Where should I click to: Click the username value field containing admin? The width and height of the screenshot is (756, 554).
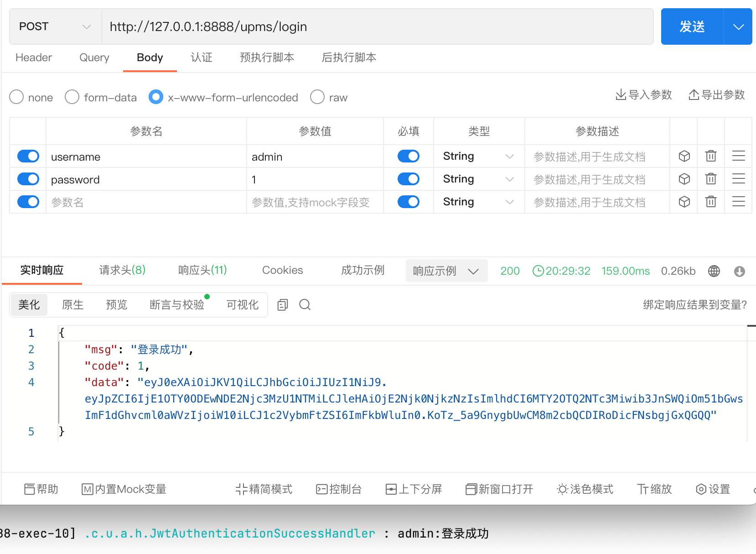pos(315,157)
